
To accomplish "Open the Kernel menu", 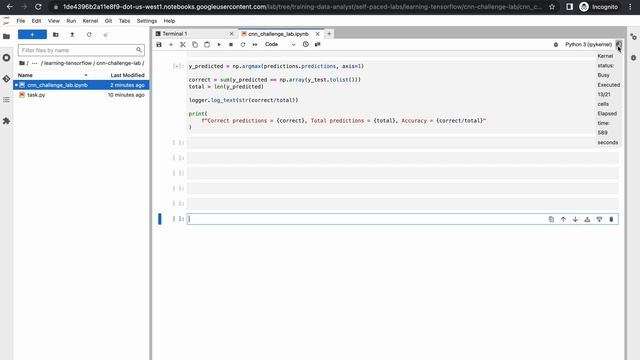I will pos(90,21).
